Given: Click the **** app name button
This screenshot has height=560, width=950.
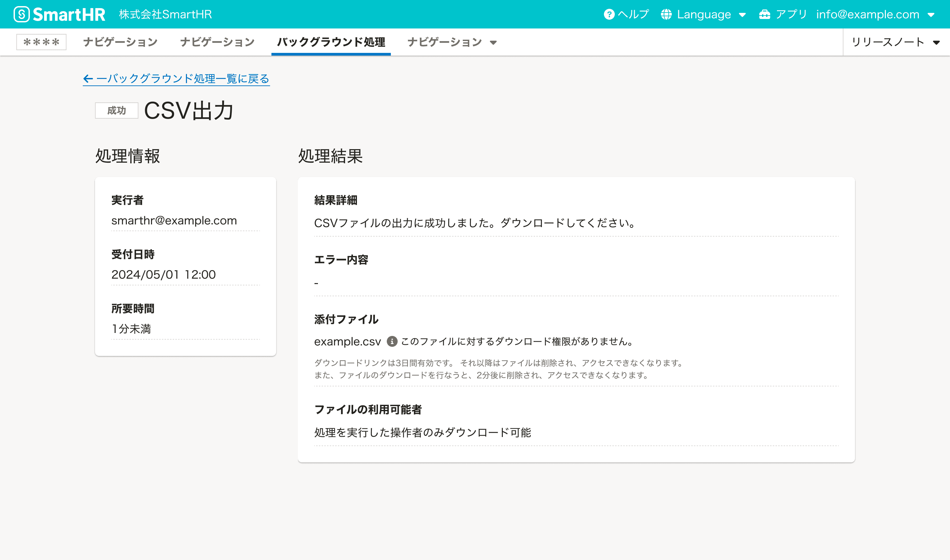Looking at the screenshot, I should 41,42.
